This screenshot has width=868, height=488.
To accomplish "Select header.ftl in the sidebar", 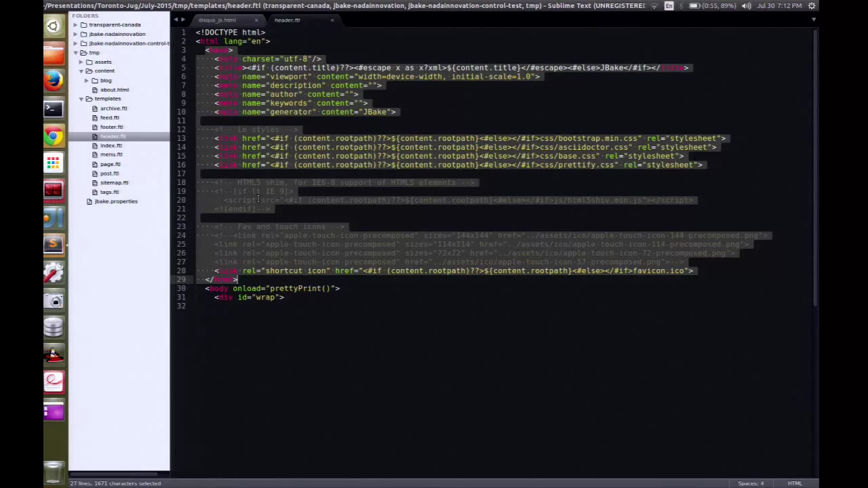I will pos(119,136).
